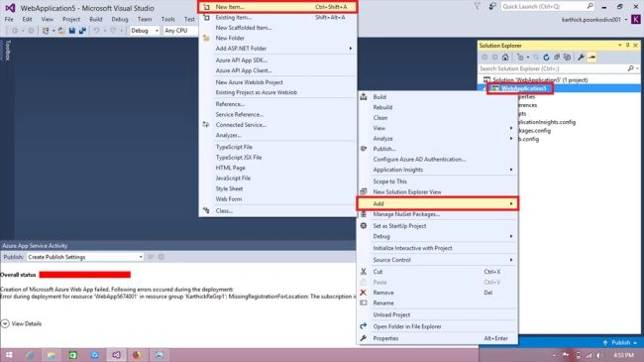This screenshot has width=644, height=362.
Task: Toggle Preview Selected Items icon in Solution Explorer
Action: tap(591, 58)
